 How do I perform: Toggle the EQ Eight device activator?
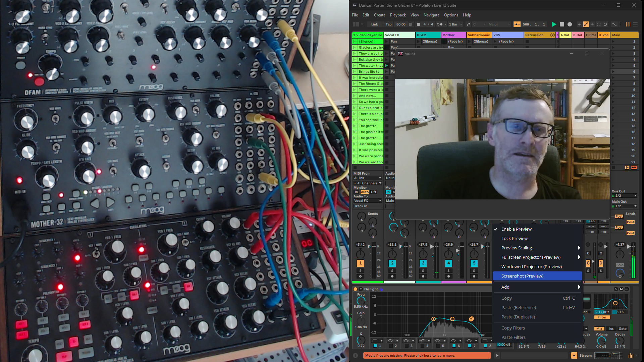click(355, 289)
